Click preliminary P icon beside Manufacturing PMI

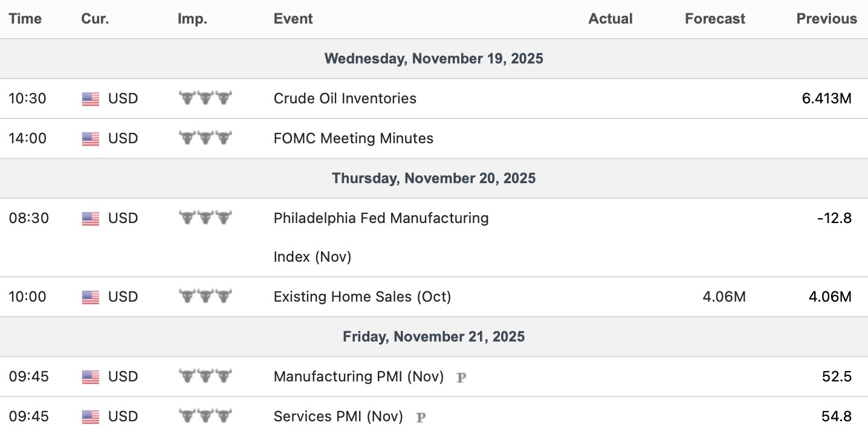(x=461, y=377)
